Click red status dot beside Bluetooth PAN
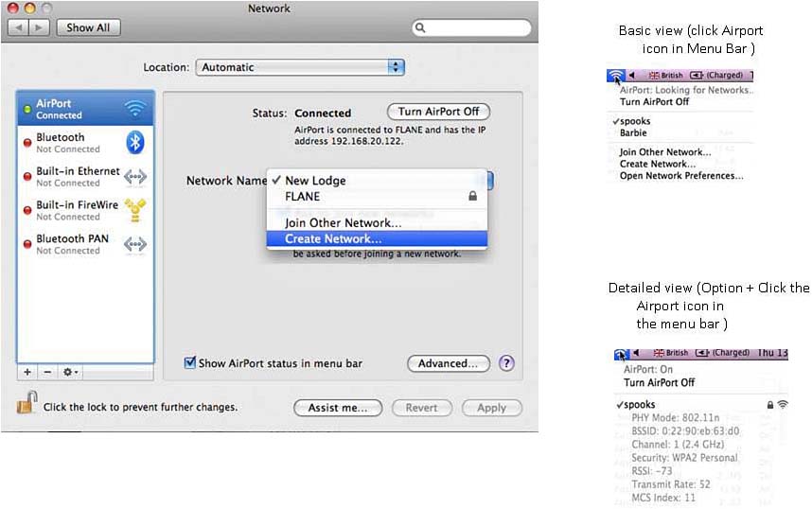812x509 pixels. tap(27, 244)
